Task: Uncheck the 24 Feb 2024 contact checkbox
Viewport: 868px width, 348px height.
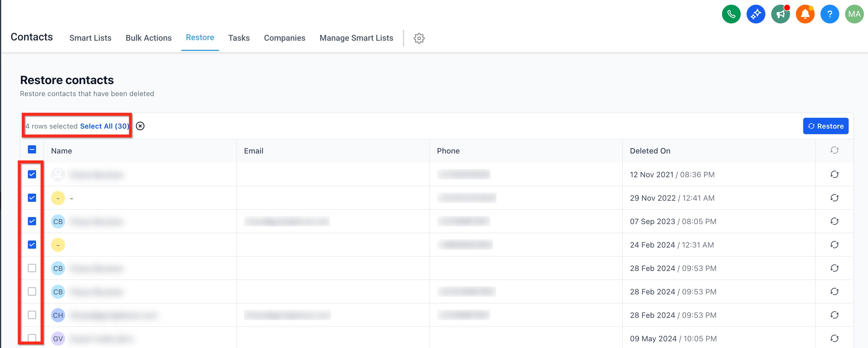Action: [x=32, y=245]
